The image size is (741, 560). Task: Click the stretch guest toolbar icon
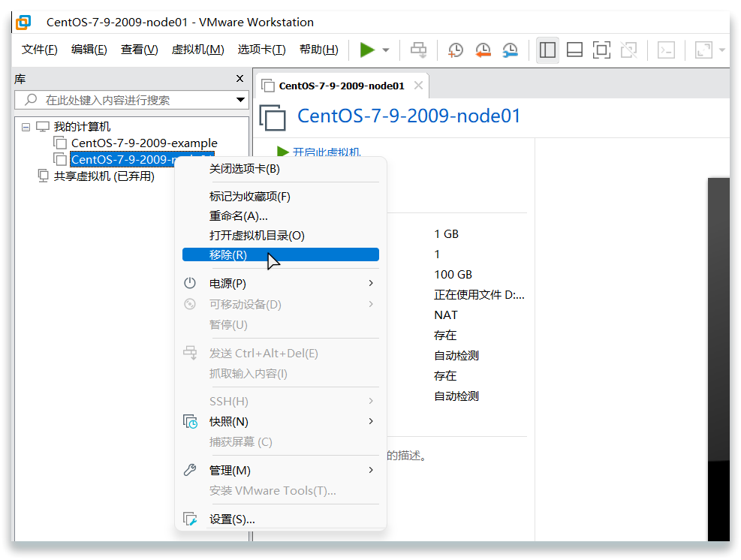pos(703,50)
